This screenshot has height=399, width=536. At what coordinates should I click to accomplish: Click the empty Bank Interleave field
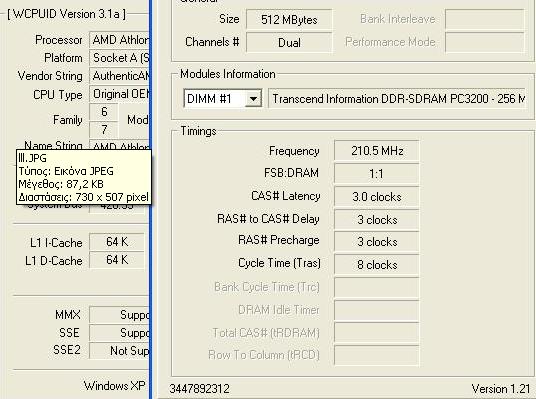pos(485,19)
